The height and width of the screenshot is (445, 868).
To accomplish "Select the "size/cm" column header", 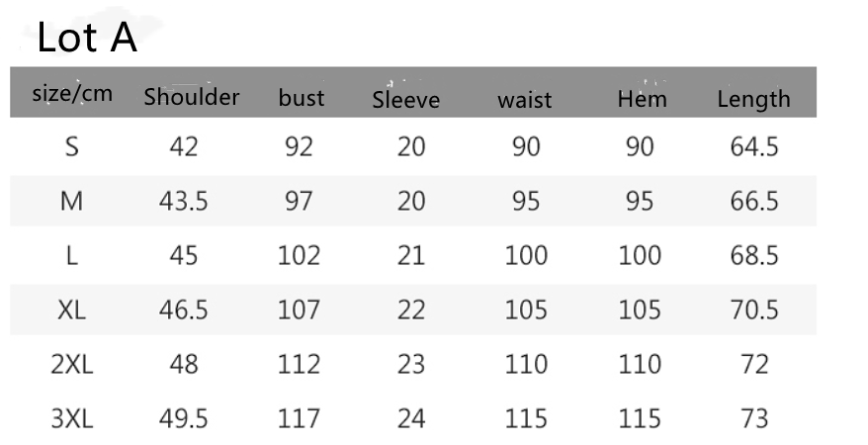I will pyautogui.click(x=72, y=95).
